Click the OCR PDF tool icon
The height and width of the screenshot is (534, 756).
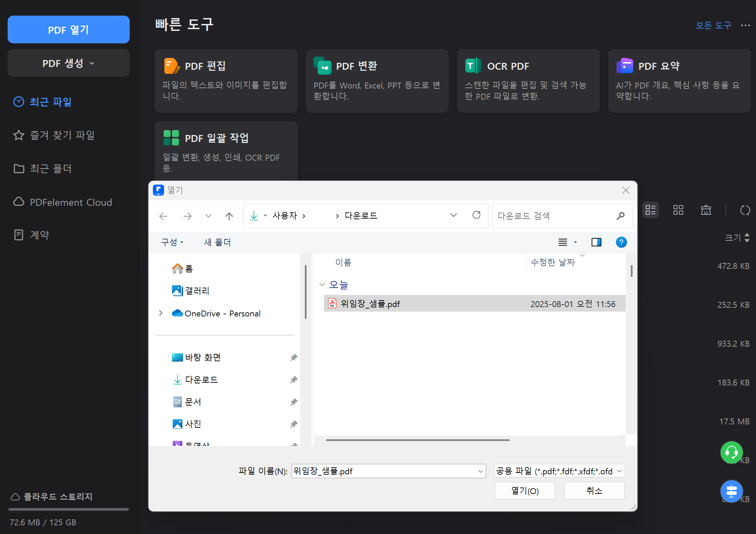473,66
